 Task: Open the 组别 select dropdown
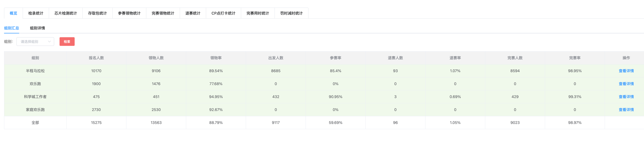[x=32, y=42]
